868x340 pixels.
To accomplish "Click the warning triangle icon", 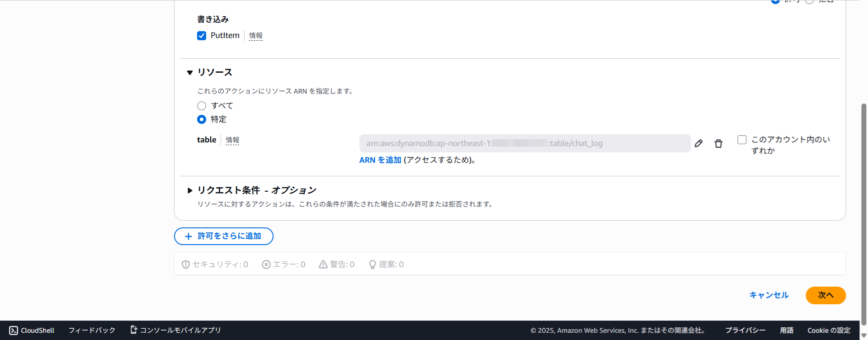I will (323, 264).
